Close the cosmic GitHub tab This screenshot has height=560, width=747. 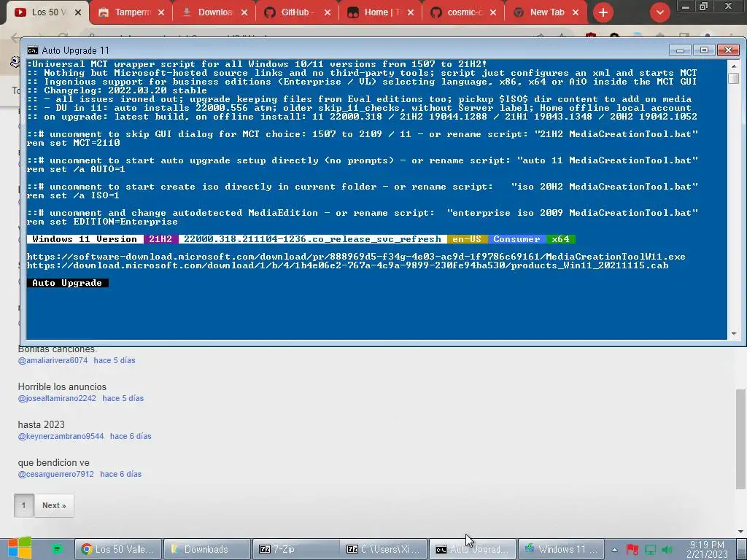493,12
